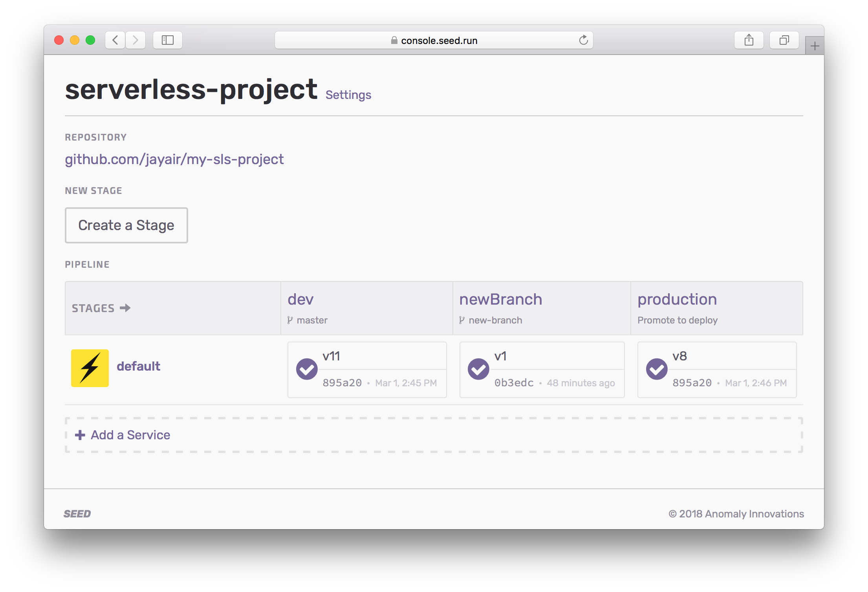The image size is (868, 592).
Task: Show all tabs overview icon
Action: tap(784, 40)
